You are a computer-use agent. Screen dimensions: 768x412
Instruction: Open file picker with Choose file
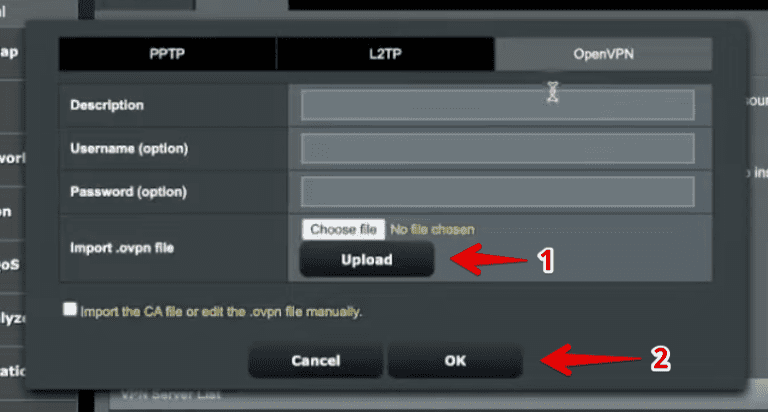click(343, 229)
